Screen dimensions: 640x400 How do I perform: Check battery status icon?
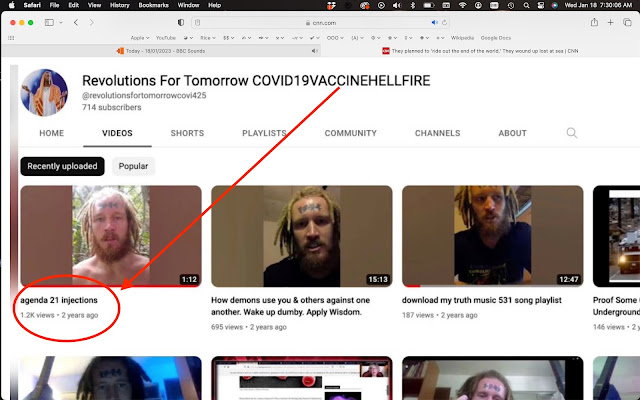429,5
